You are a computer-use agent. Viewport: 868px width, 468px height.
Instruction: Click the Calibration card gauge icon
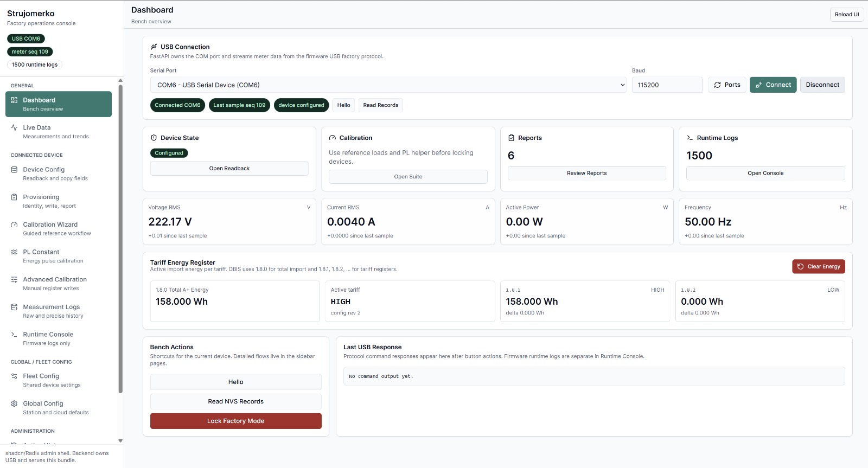[x=332, y=138]
